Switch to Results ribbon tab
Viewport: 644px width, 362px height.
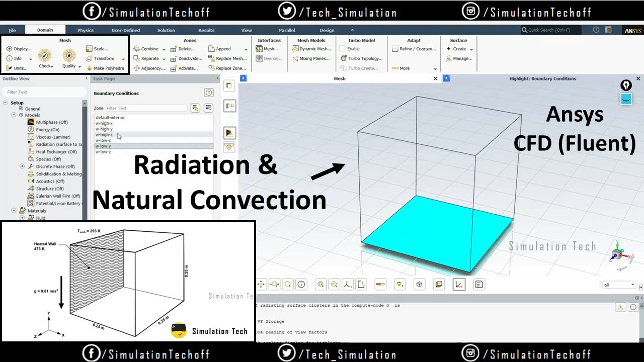point(206,30)
